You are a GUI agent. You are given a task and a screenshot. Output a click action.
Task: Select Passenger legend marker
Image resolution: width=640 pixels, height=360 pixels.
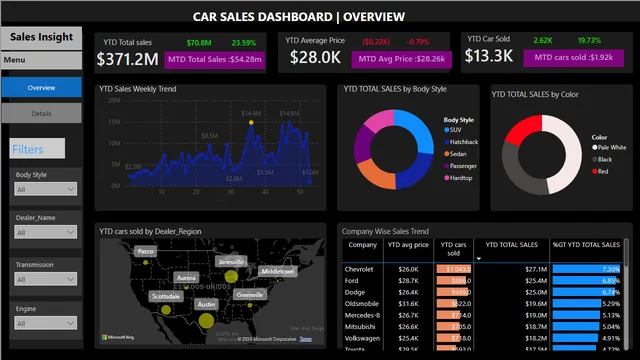[x=447, y=166]
